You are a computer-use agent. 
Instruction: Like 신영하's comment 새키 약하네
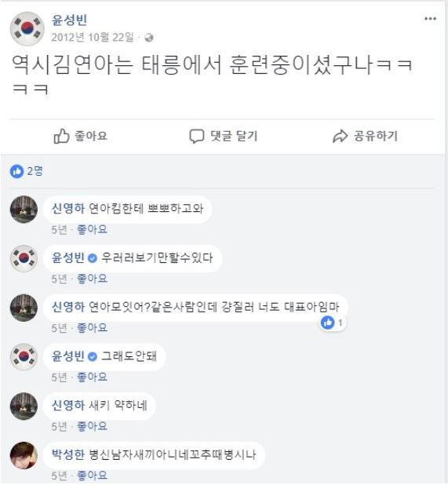[x=92, y=427]
